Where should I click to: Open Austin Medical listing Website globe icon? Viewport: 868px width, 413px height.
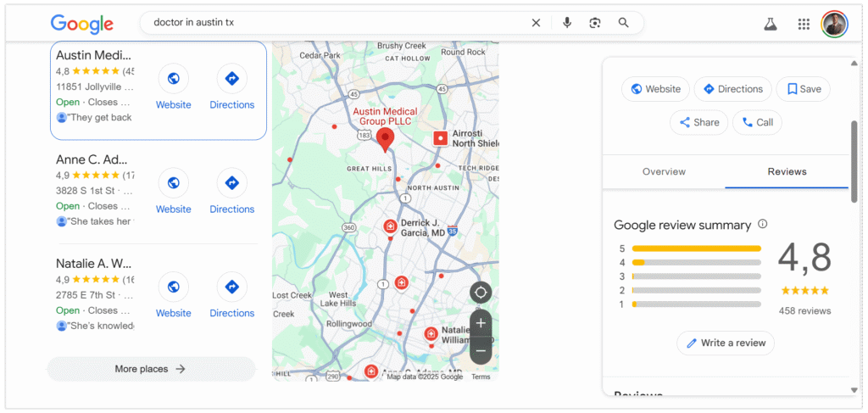pyautogui.click(x=173, y=79)
